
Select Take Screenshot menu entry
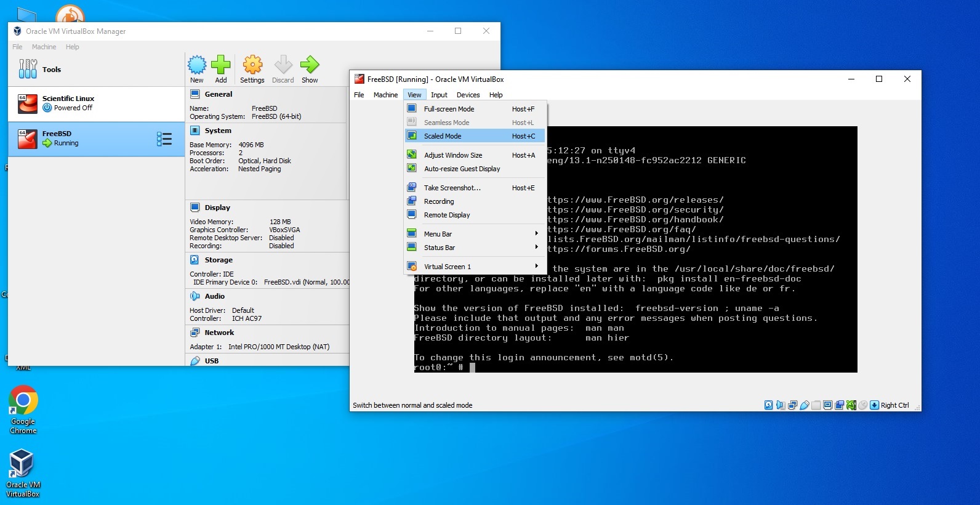(452, 188)
